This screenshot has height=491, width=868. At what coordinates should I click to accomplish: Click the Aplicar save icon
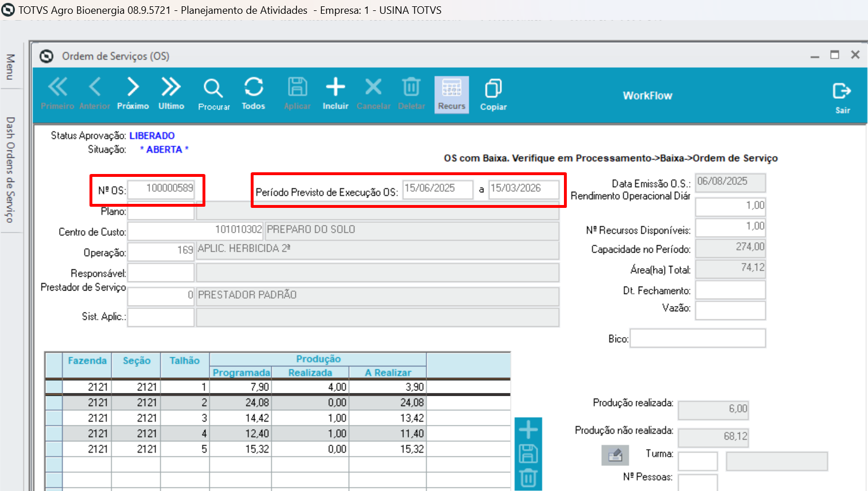297,94
